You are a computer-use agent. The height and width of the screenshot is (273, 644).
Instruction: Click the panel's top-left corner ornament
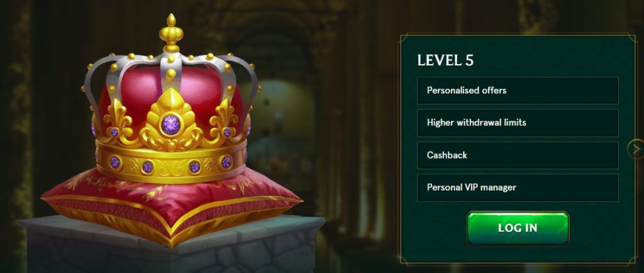pyautogui.click(x=404, y=38)
